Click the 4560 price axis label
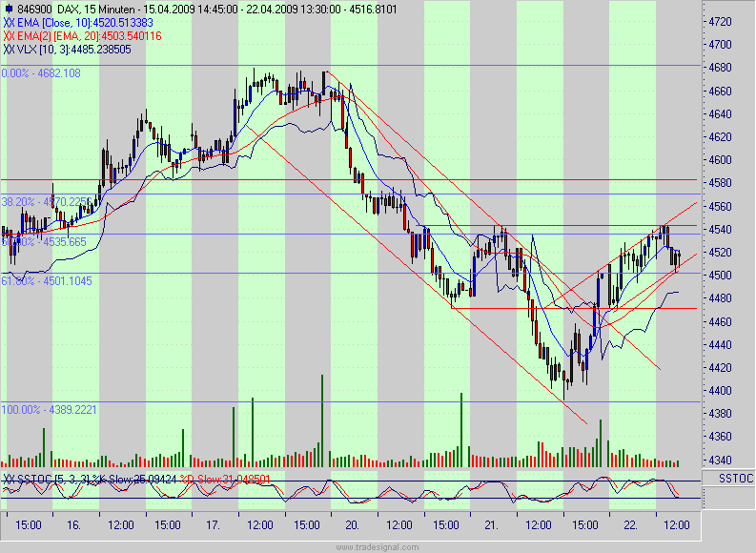Viewport: 756px width, 553px height. tap(721, 206)
